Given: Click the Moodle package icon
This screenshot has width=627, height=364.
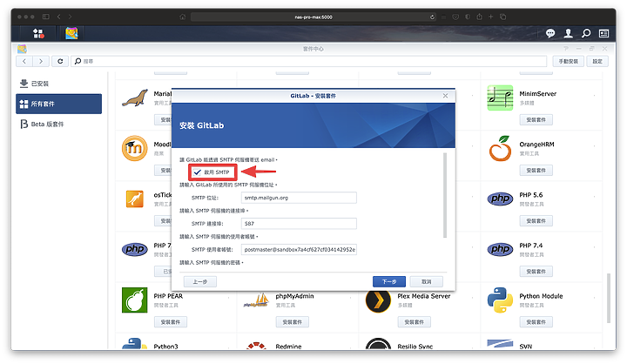Looking at the screenshot, I should pyautogui.click(x=135, y=148).
